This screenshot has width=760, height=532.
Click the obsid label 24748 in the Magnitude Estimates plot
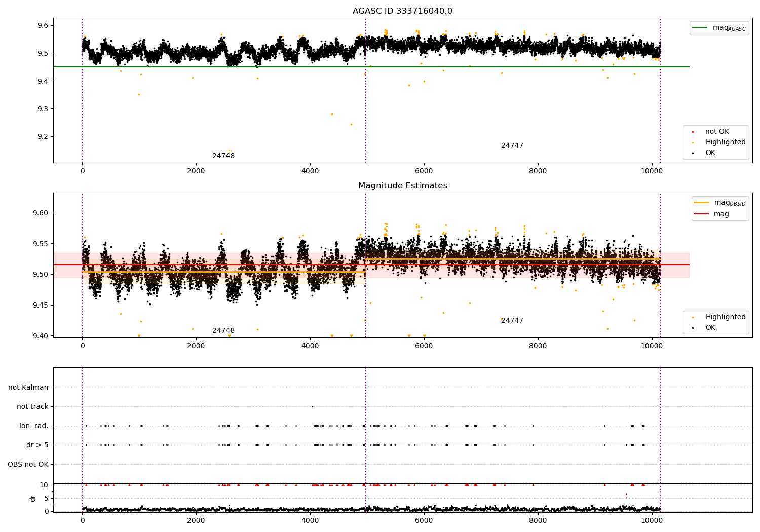[x=223, y=331]
